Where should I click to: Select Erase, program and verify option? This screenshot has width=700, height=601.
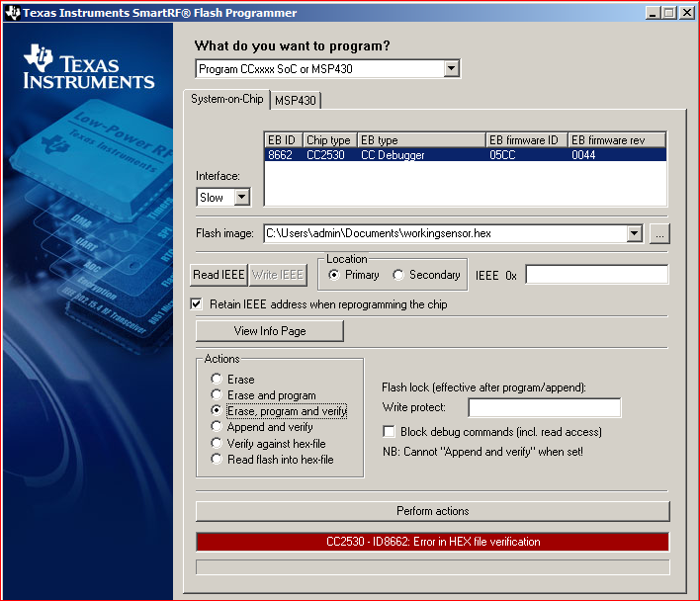coord(217,410)
